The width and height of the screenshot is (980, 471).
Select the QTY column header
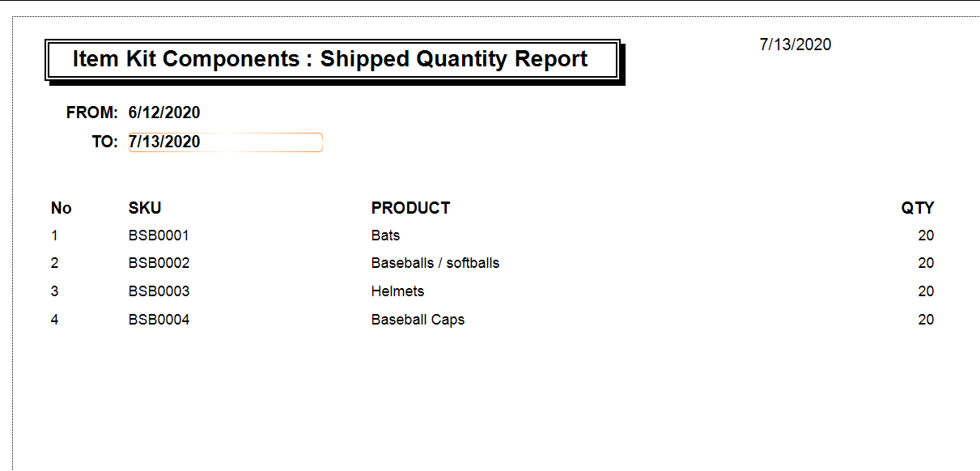918,208
